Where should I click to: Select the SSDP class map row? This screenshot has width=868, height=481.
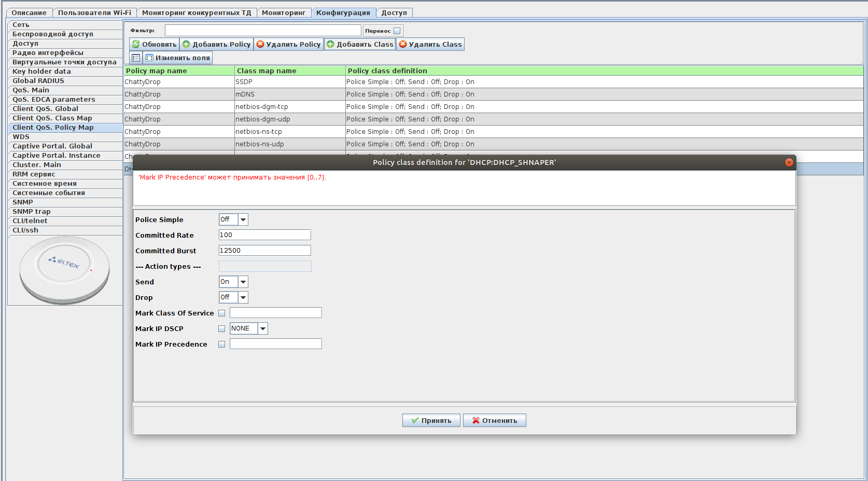point(494,82)
